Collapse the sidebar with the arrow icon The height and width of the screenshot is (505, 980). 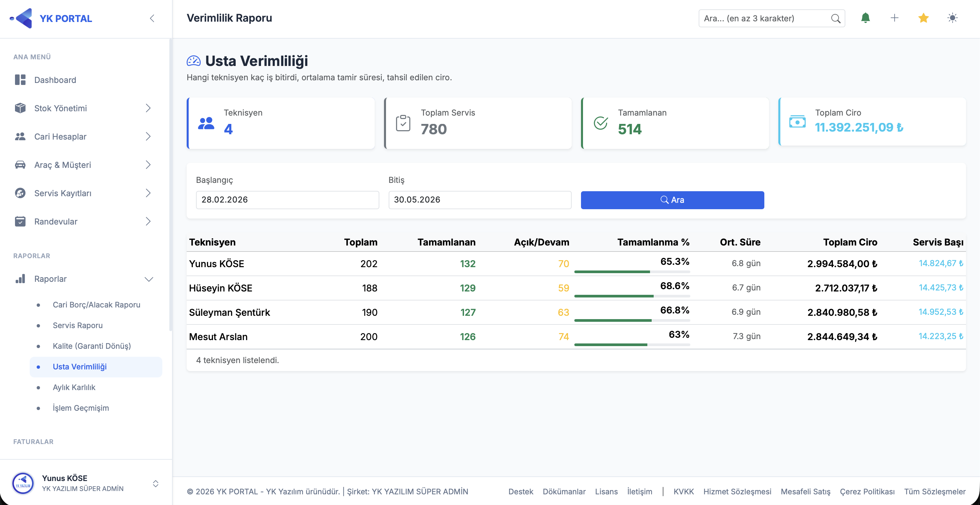[152, 18]
